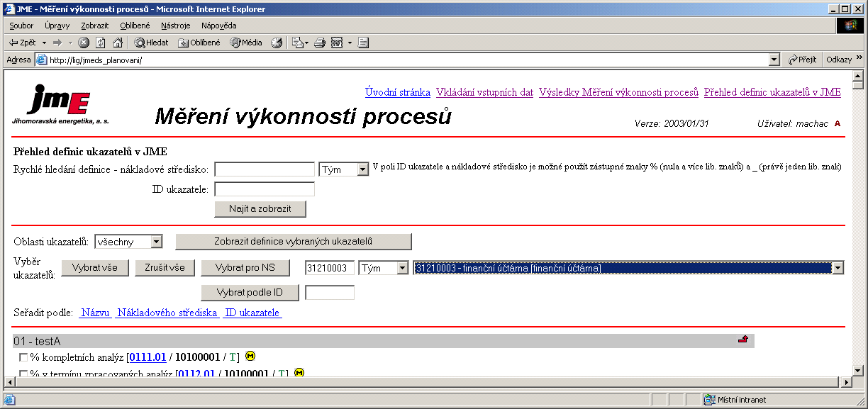The height and width of the screenshot is (409, 868).
Task: Open the back history dropdown arrow
Action: click(x=44, y=43)
